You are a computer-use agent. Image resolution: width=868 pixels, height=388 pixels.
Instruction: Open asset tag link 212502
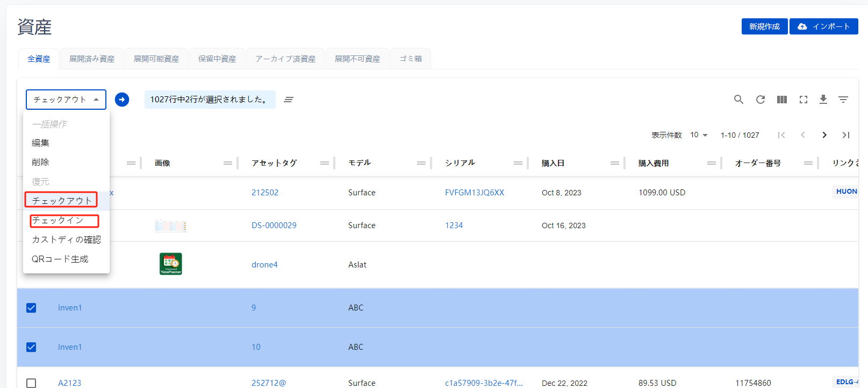[265, 193]
